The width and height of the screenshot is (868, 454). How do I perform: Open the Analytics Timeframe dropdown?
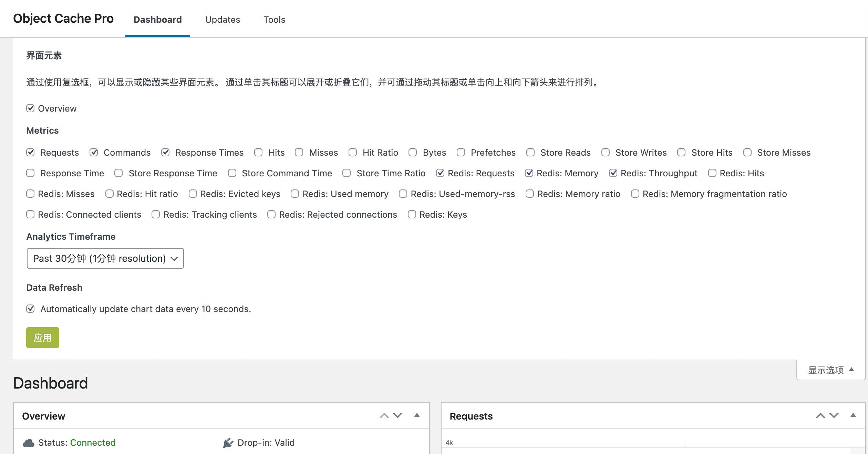pos(105,258)
